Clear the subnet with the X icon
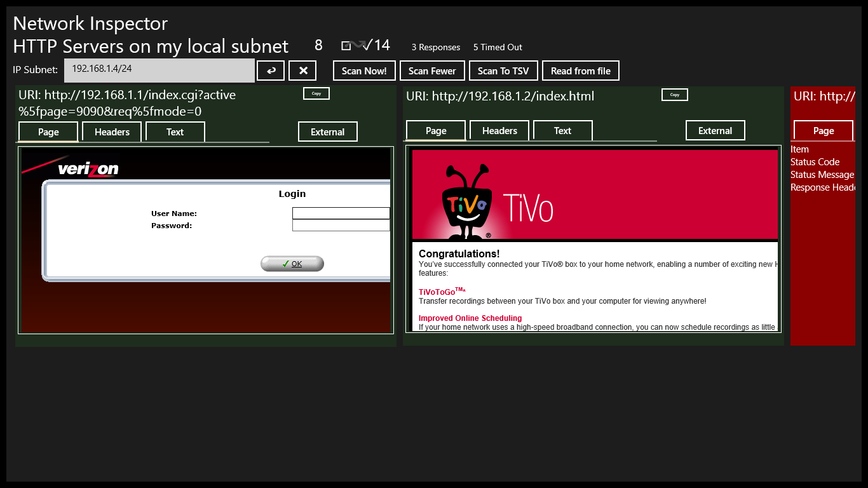 pyautogui.click(x=302, y=71)
